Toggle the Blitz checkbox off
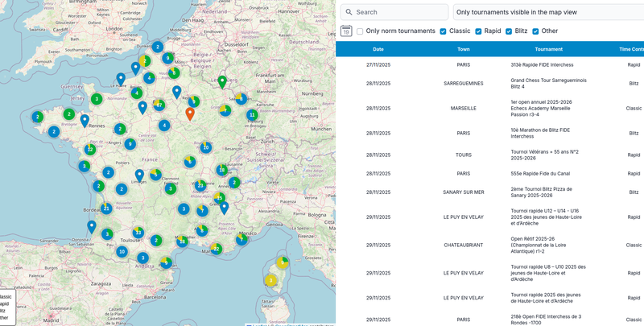 click(509, 31)
